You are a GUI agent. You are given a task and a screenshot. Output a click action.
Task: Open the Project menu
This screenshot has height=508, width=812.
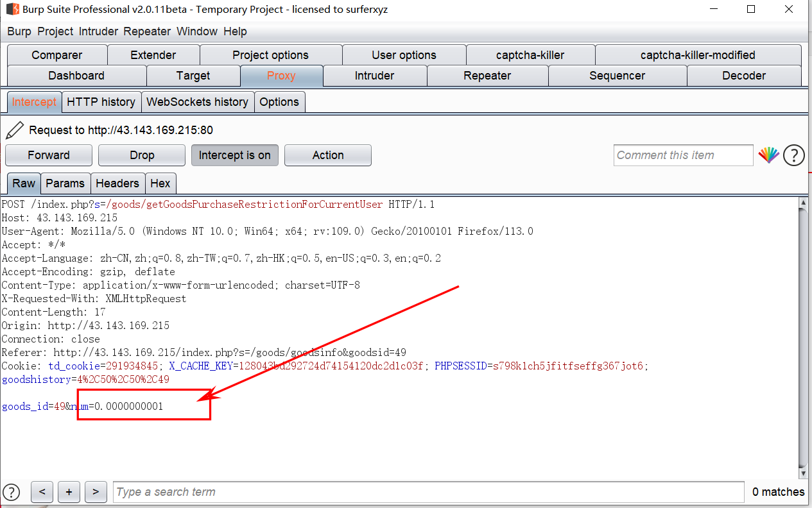tap(56, 31)
